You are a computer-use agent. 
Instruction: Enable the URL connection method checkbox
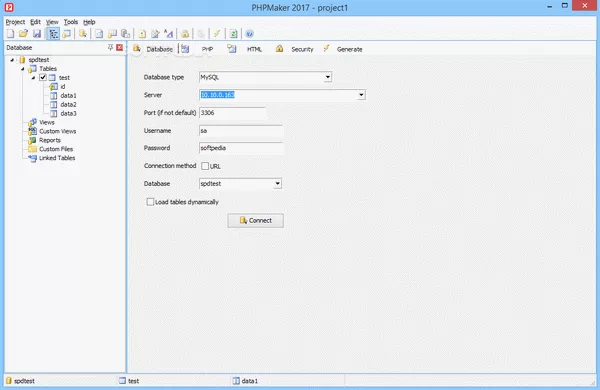[205, 166]
